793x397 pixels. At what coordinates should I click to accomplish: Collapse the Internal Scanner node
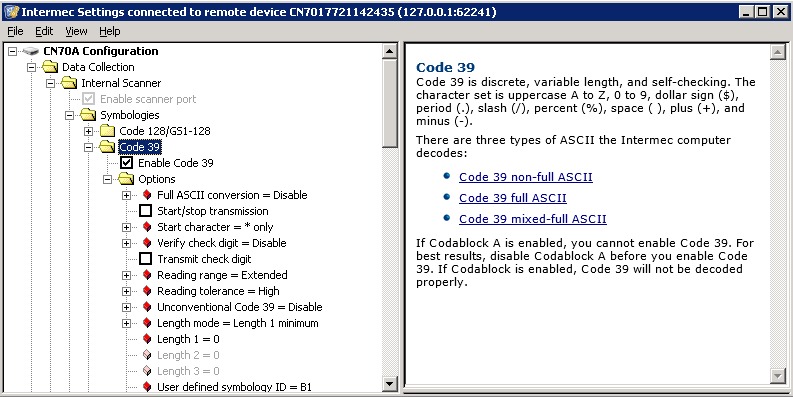pyautogui.click(x=51, y=83)
